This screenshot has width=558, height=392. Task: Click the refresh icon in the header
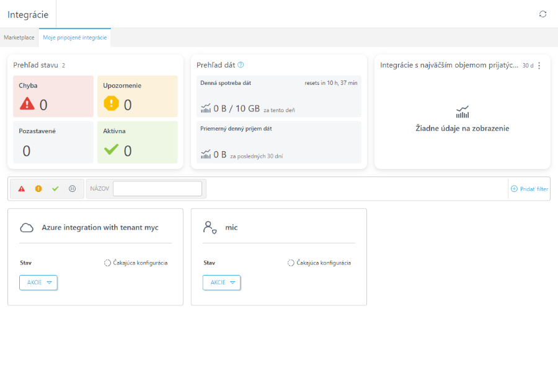tap(542, 14)
